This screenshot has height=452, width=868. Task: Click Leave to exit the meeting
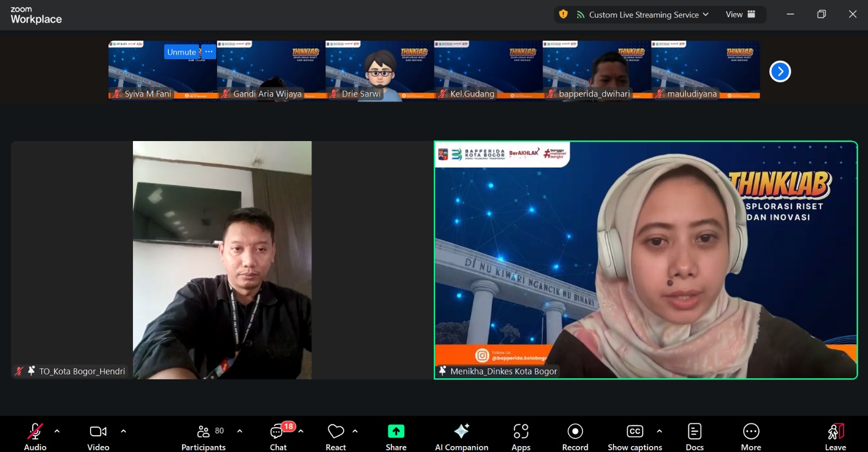tap(835, 431)
